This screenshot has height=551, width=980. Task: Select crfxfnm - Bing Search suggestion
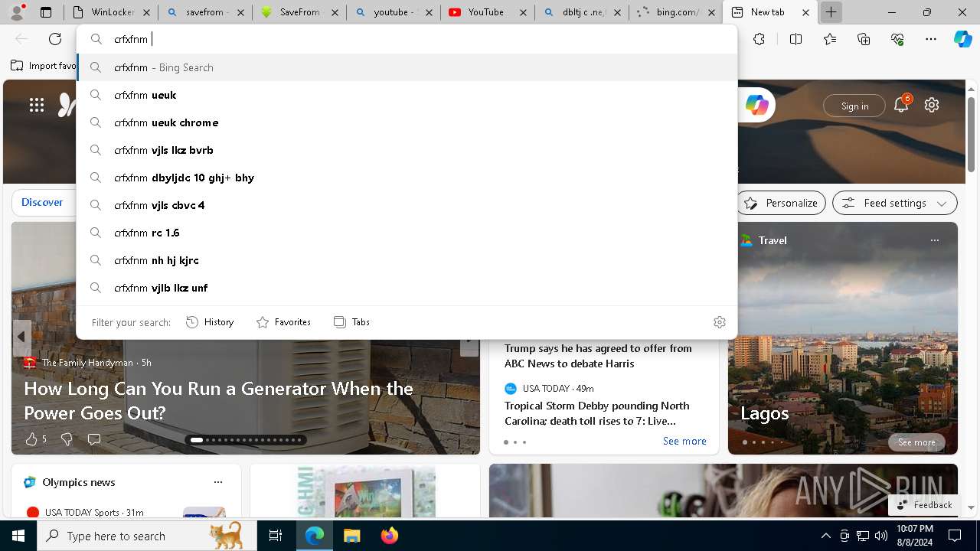point(407,67)
